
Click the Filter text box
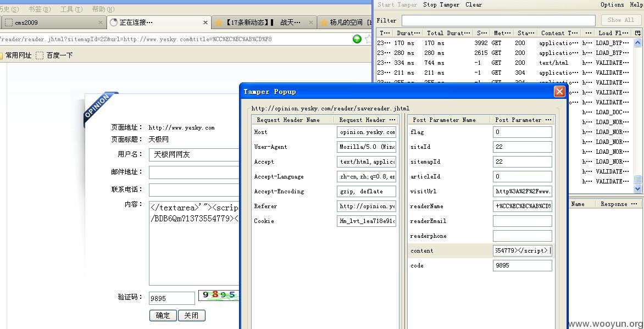498,20
